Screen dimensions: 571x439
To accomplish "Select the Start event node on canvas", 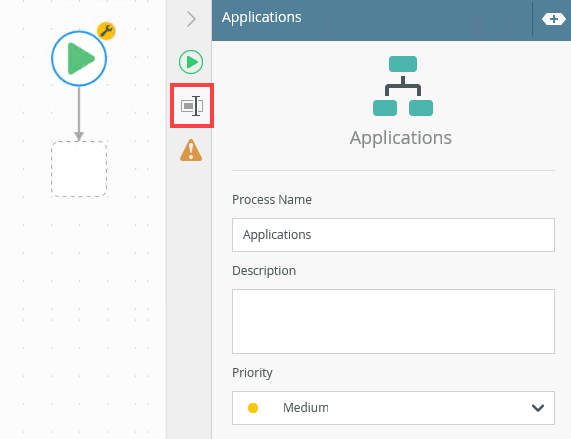I will click(x=79, y=59).
